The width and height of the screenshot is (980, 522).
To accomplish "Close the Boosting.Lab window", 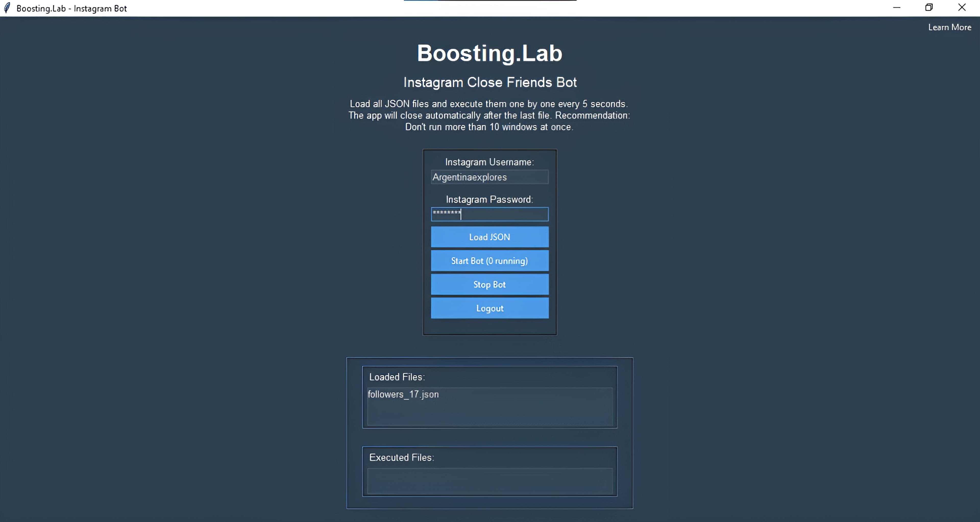I will point(962,8).
